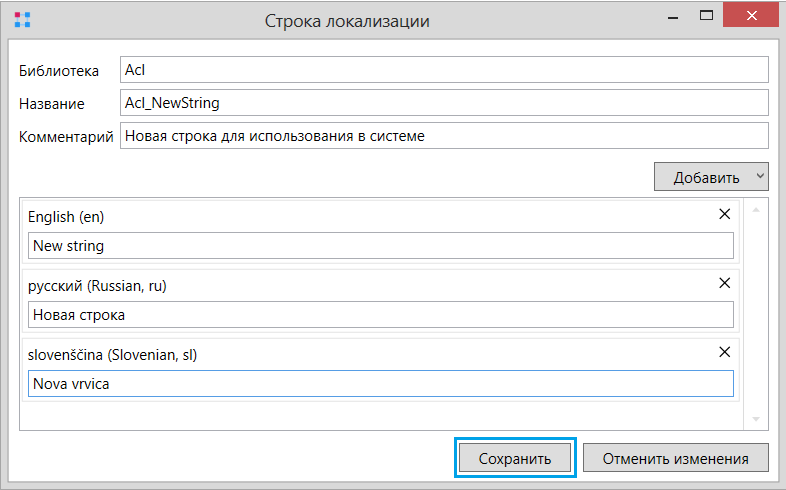Remove the English (en) translation entry
This screenshot has width=786, height=490.
pyautogui.click(x=724, y=214)
